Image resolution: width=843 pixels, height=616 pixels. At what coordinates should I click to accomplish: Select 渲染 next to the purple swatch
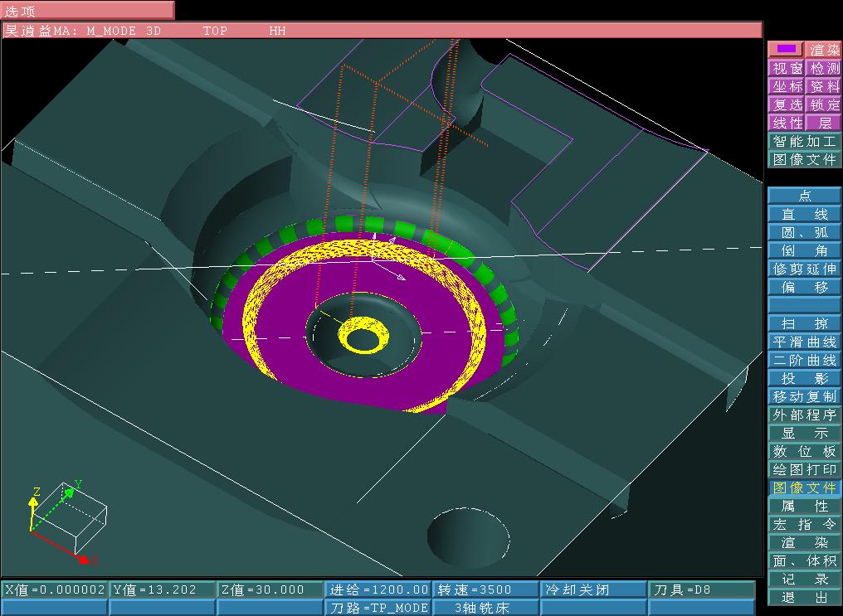824,50
